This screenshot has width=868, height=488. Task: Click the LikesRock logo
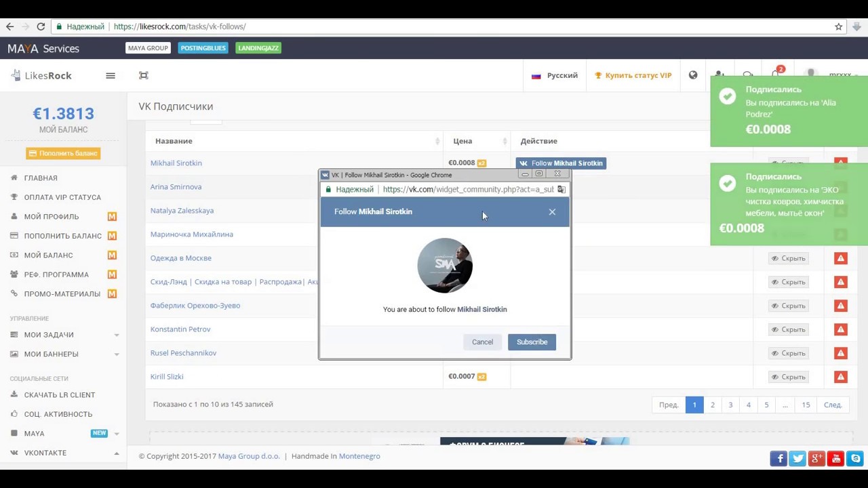41,75
